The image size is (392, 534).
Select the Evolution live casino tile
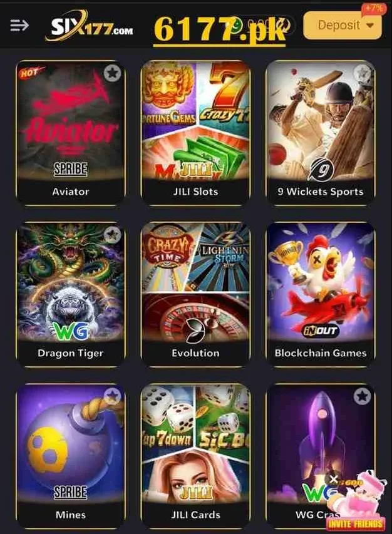tap(195, 295)
